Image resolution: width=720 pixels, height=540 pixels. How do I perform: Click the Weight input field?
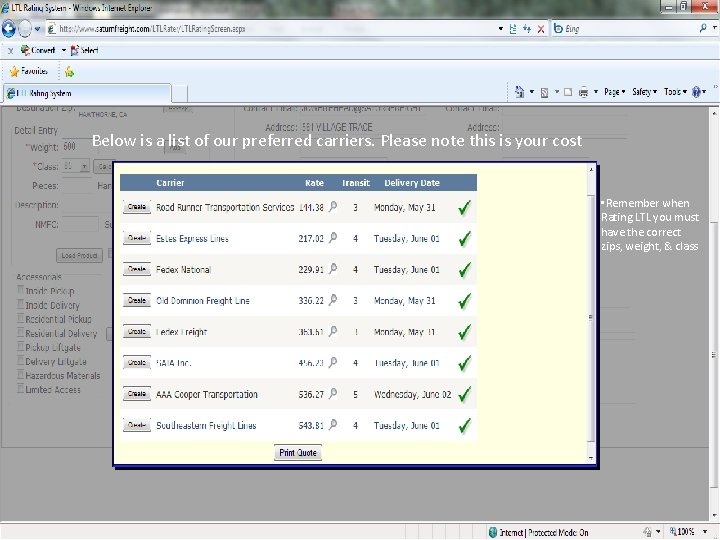pos(79,146)
